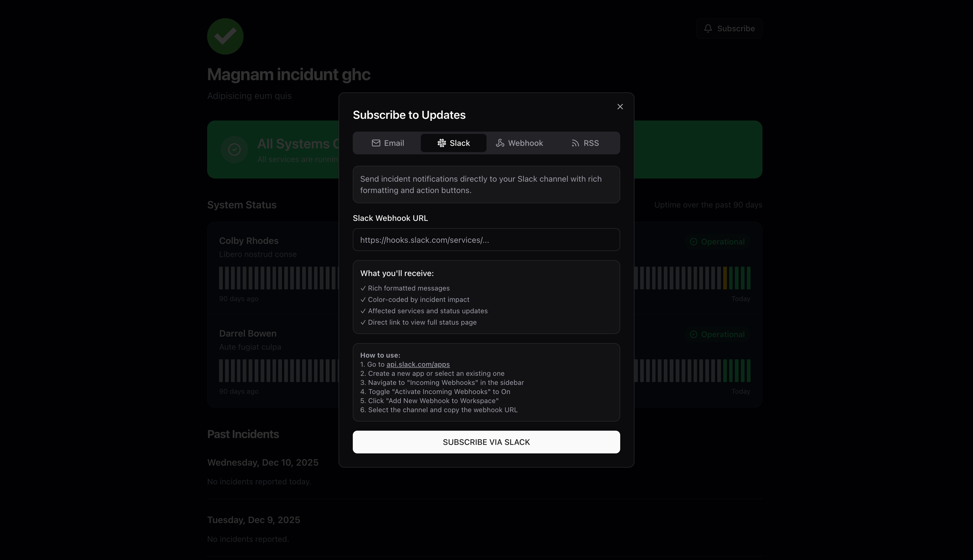Click the RSS feed icon

tap(575, 143)
